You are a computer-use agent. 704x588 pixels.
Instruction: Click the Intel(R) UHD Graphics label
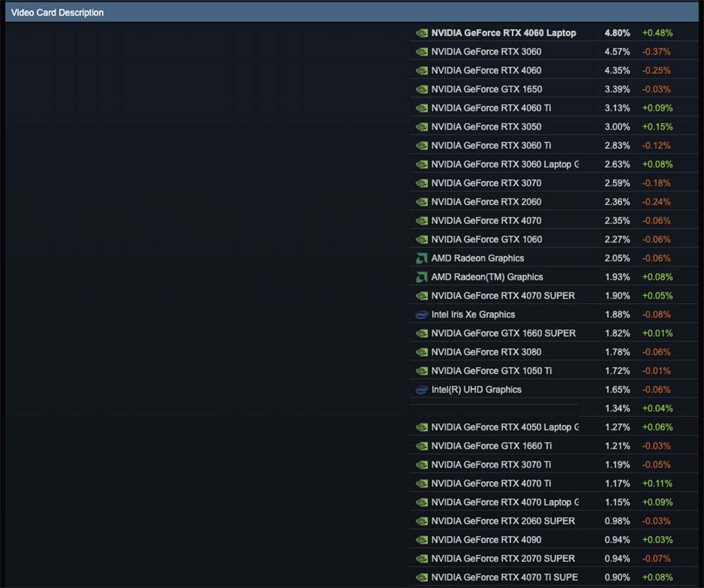click(477, 389)
